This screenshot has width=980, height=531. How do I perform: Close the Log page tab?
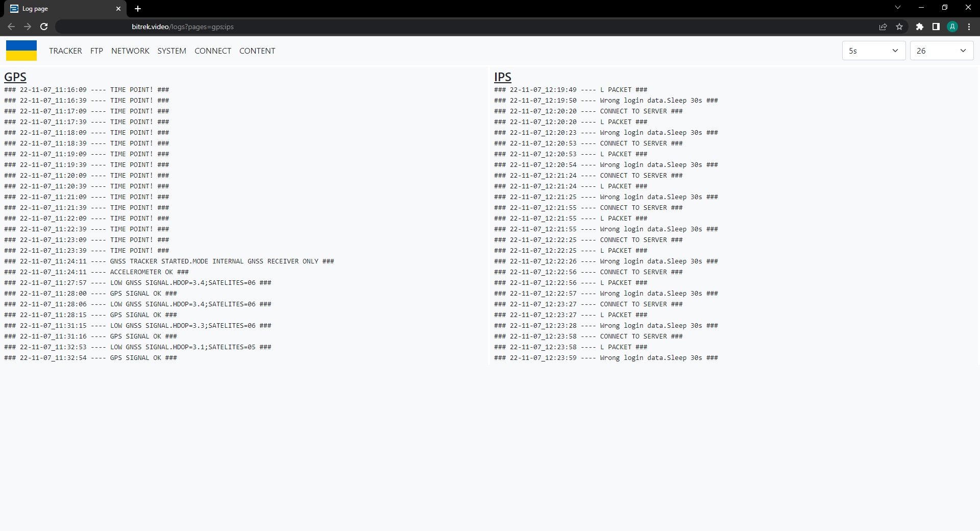click(118, 9)
